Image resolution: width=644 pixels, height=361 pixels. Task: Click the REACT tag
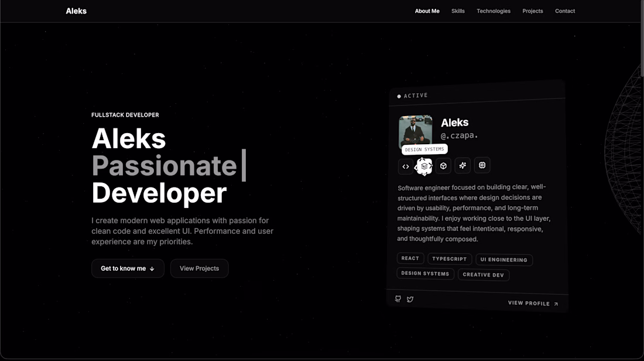(410, 258)
